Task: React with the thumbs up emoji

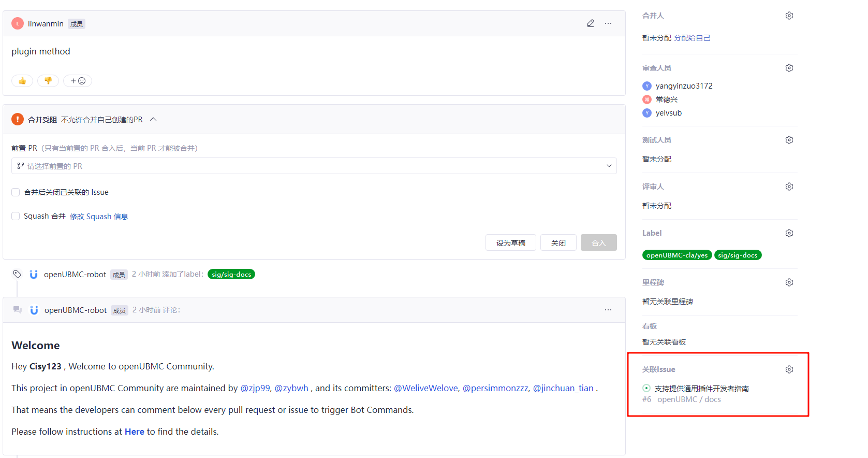Action: (22, 81)
